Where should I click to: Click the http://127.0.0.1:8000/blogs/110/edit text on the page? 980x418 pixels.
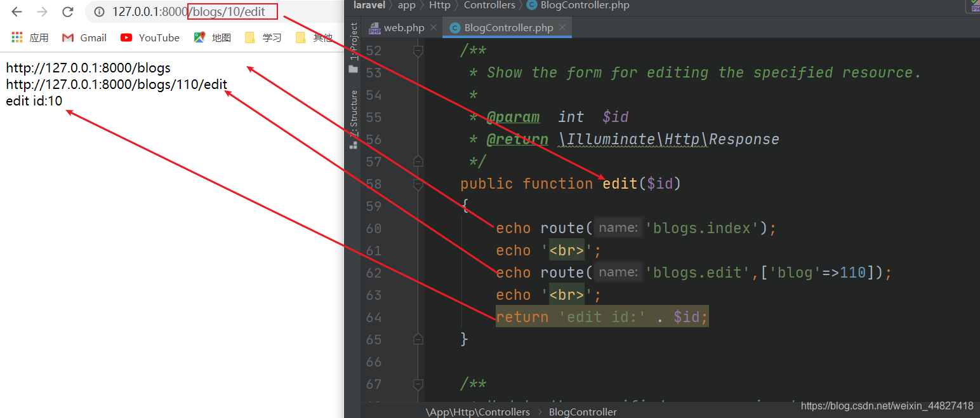pos(116,84)
